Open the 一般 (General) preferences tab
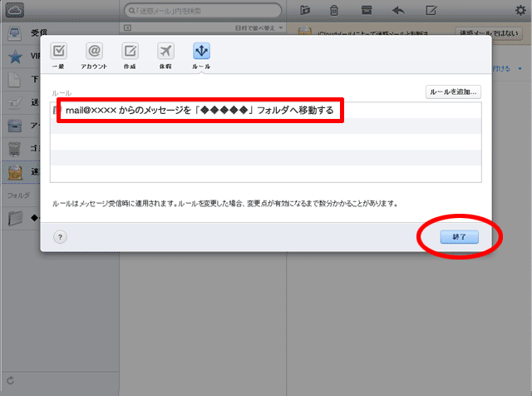 pyautogui.click(x=60, y=55)
